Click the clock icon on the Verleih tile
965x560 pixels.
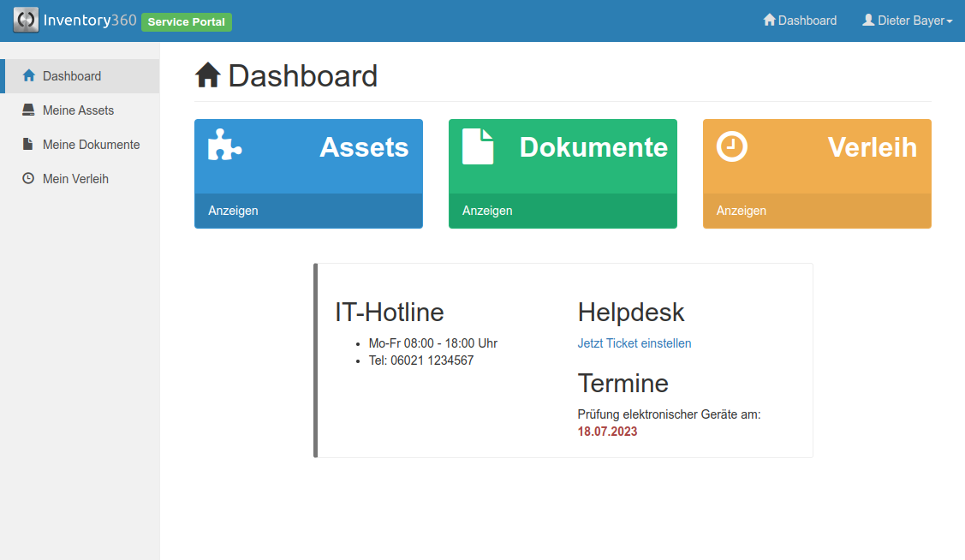(x=732, y=146)
